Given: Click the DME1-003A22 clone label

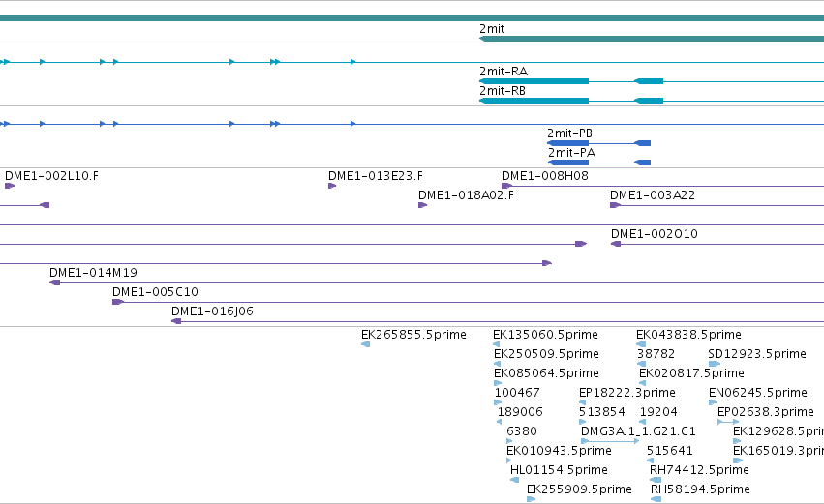Looking at the screenshot, I should point(653,195).
